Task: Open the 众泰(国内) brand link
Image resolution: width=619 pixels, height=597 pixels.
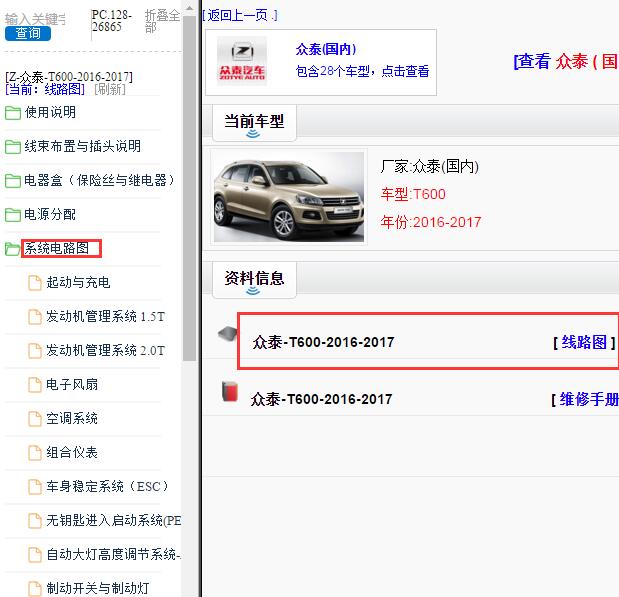Action: (326, 49)
